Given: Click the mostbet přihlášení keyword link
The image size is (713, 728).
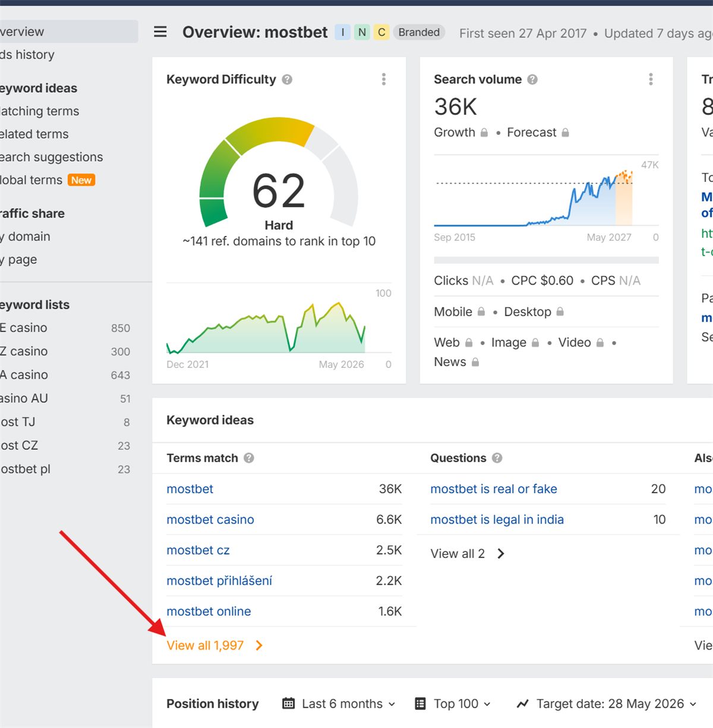Looking at the screenshot, I should coord(219,581).
